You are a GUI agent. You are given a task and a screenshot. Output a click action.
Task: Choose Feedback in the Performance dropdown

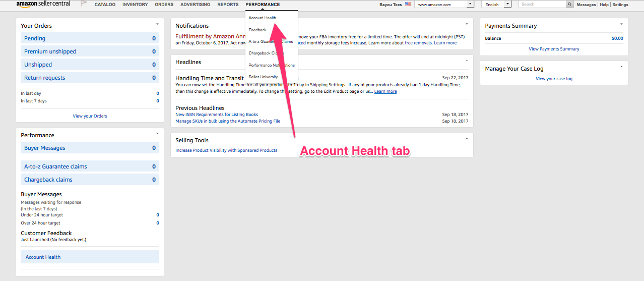pos(257,30)
